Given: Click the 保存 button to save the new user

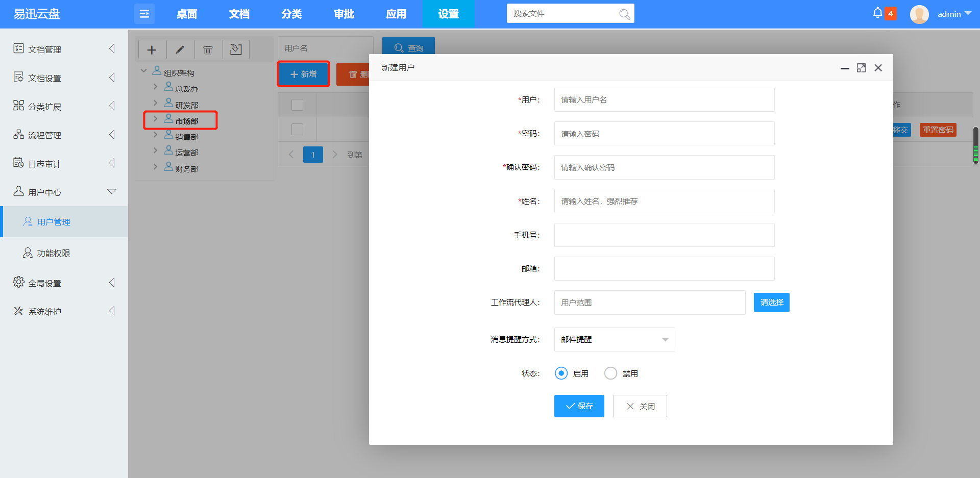Looking at the screenshot, I should click(x=579, y=406).
